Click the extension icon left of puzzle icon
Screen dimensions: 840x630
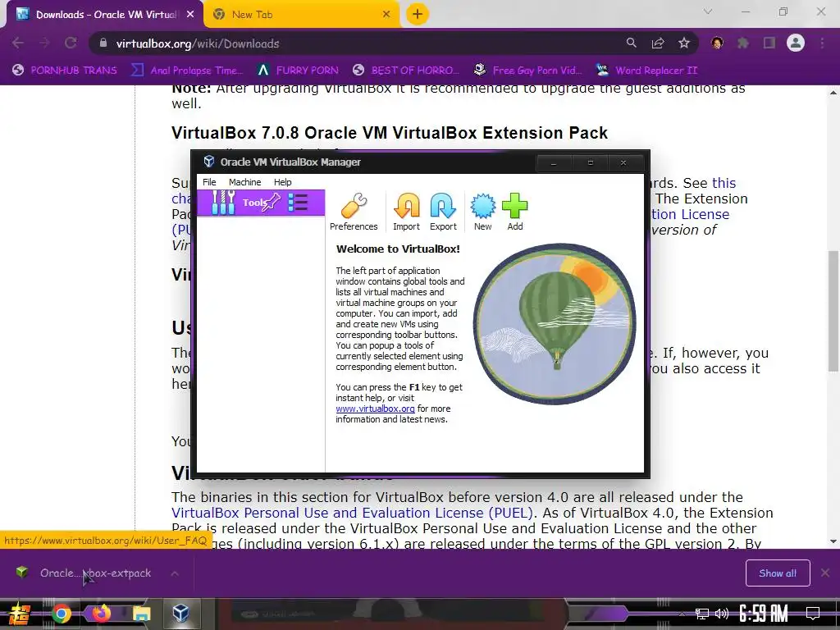[717, 43]
